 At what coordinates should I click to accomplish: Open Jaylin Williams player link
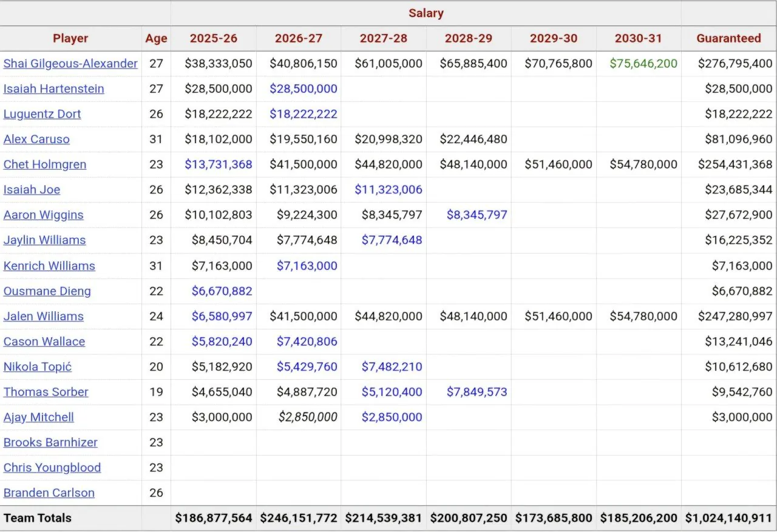[x=44, y=240]
